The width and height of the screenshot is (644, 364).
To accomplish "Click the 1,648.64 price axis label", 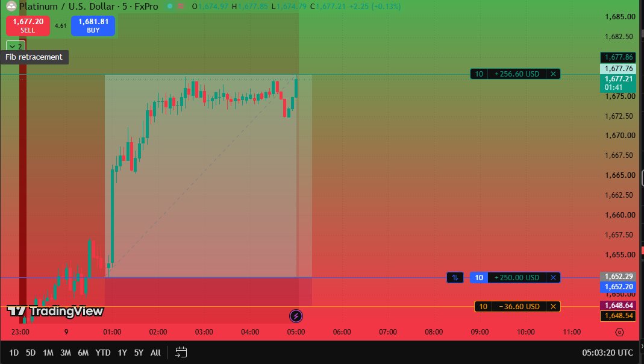I will (x=618, y=306).
